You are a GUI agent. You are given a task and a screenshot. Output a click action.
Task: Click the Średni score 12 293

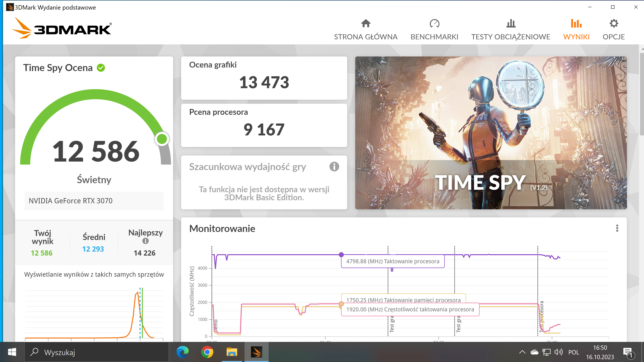click(x=93, y=249)
